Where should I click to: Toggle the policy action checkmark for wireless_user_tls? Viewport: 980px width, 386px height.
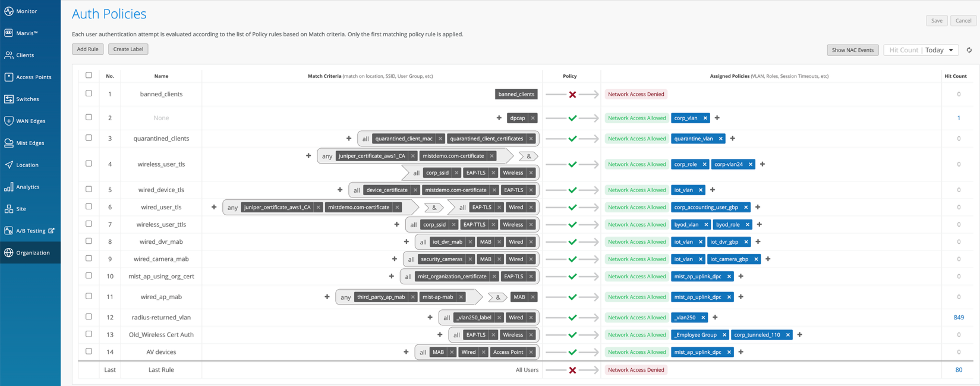(x=572, y=164)
